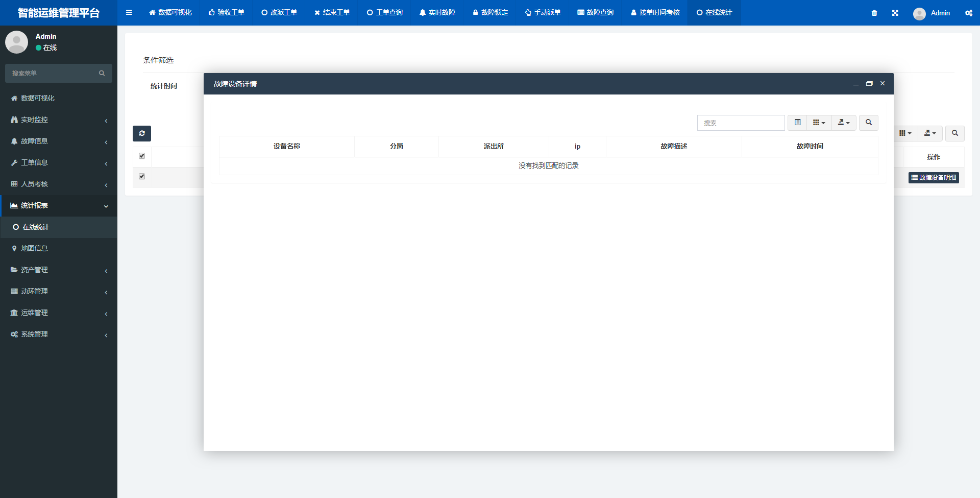
Task: Click the 没有找到匹配的记录 message row
Action: 549,166
